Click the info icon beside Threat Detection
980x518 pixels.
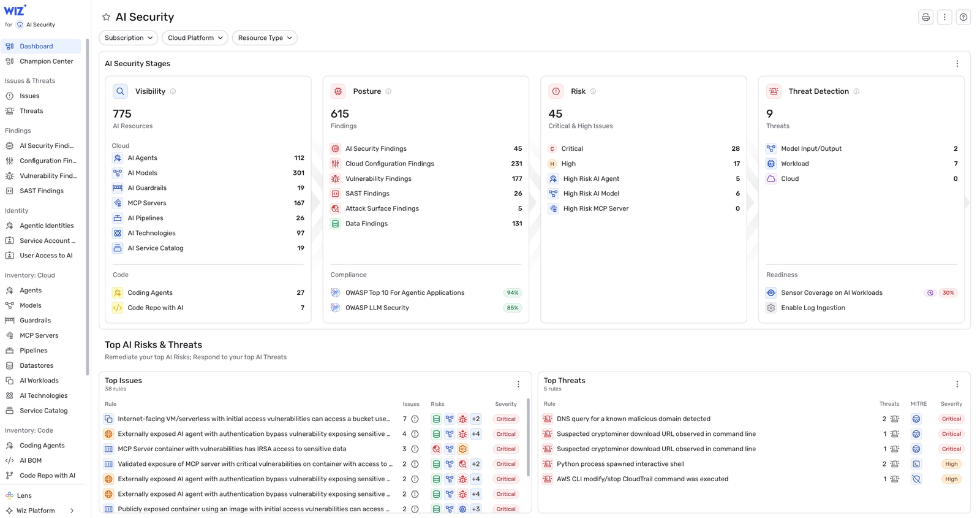[856, 91]
